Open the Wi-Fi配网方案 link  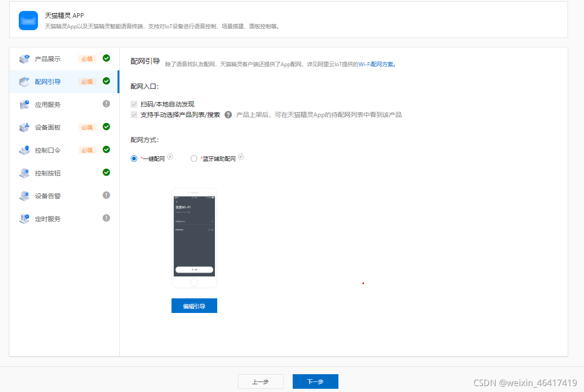pos(376,64)
